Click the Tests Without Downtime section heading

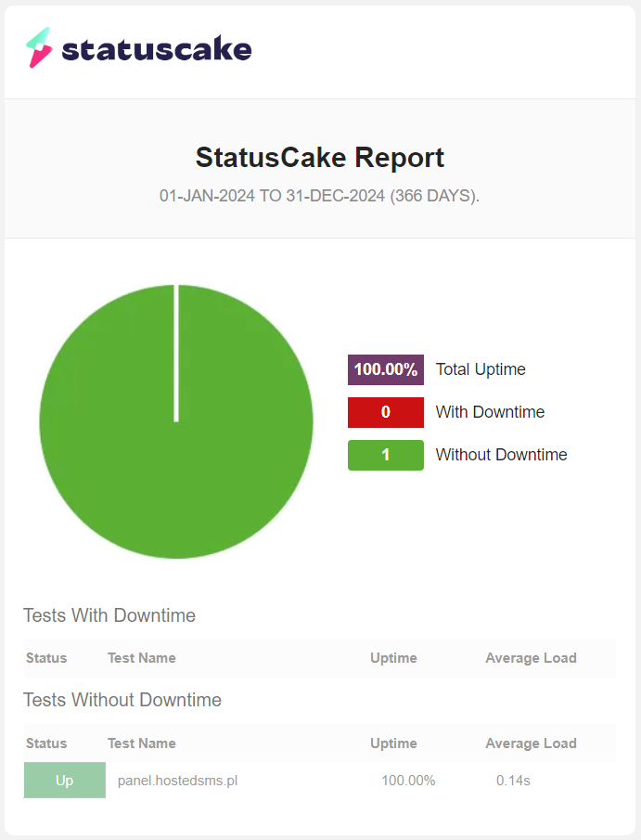tap(122, 700)
